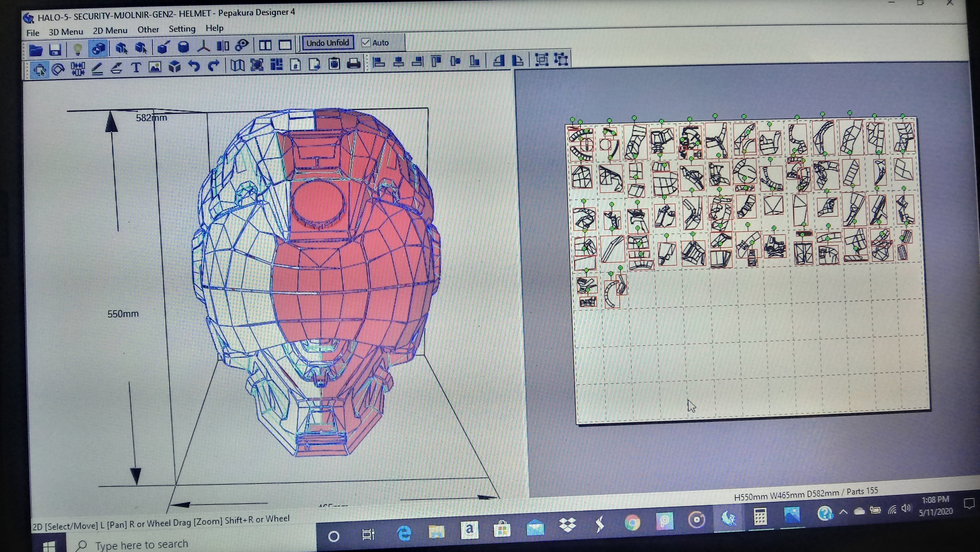Switch to single-pane window view

coord(285,45)
